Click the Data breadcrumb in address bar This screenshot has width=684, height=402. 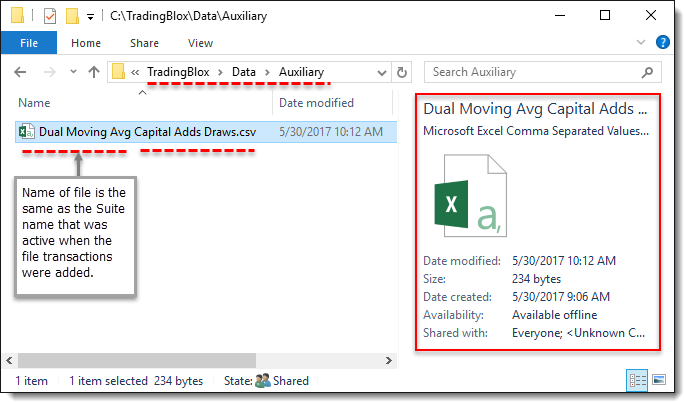click(x=243, y=72)
